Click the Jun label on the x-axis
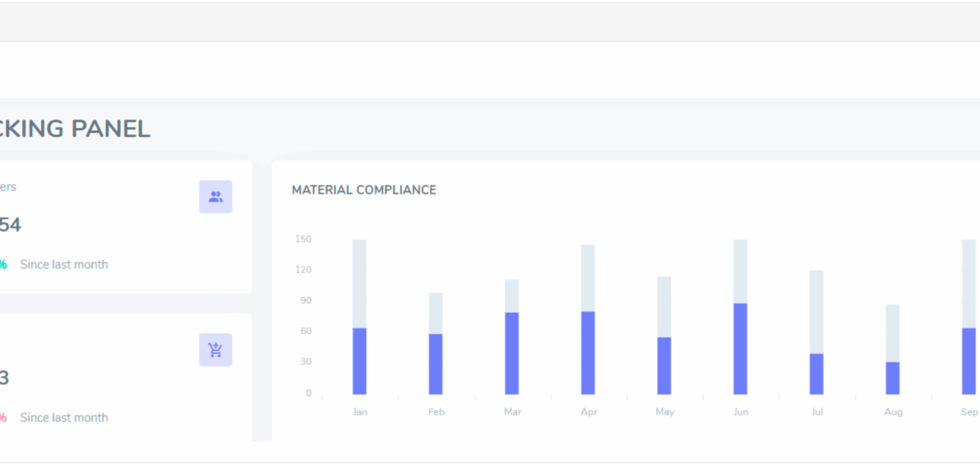The width and height of the screenshot is (980, 467). (x=741, y=412)
